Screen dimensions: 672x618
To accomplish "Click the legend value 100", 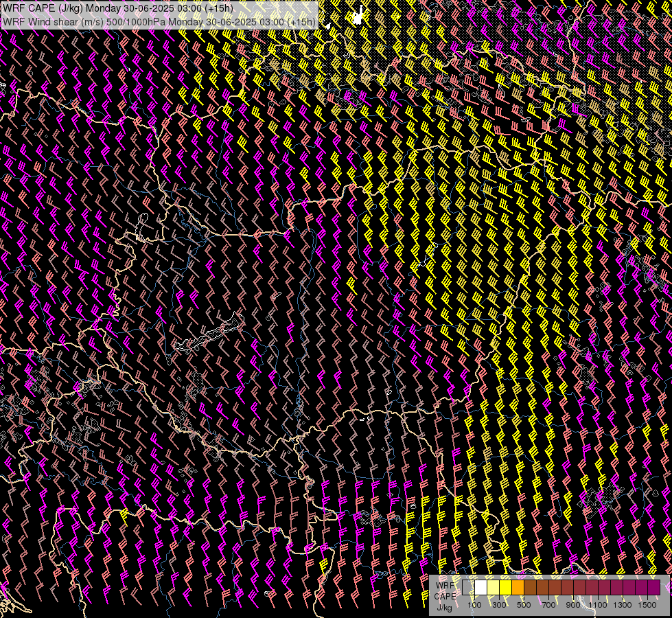I will pos(474,605).
